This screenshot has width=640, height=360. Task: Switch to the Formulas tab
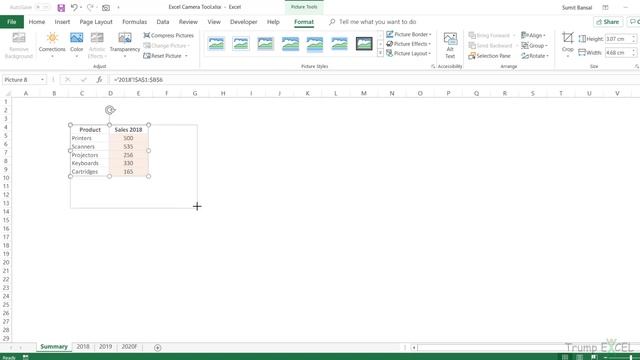click(x=134, y=22)
